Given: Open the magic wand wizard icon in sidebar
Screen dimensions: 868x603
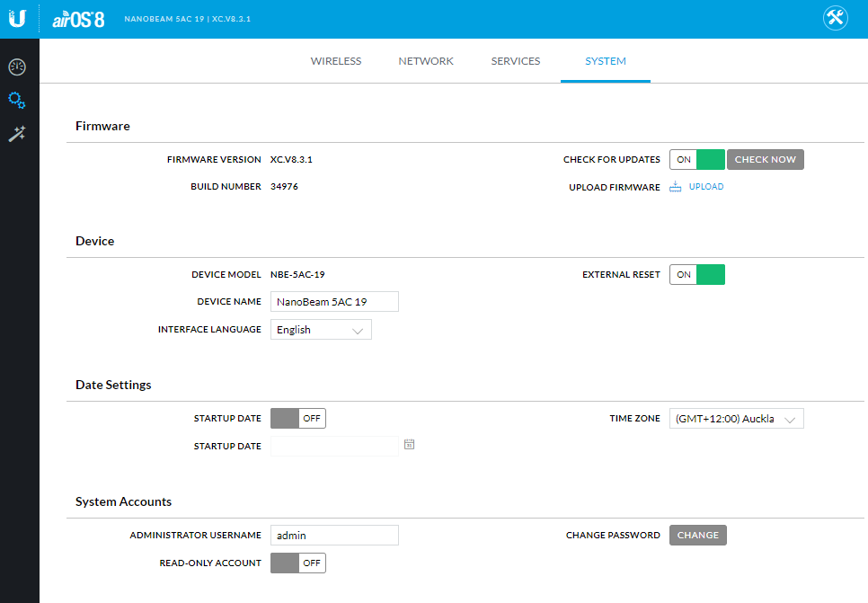Looking at the screenshot, I should click(x=16, y=133).
